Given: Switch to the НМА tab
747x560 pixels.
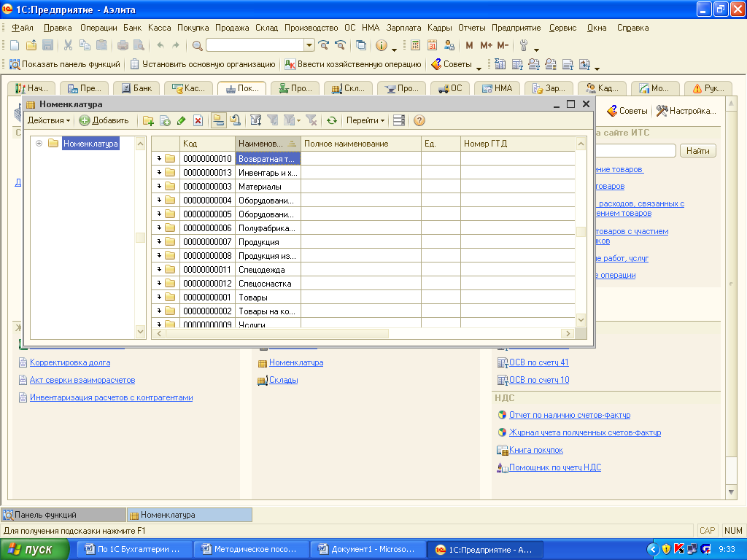Looking at the screenshot, I should (498, 88).
